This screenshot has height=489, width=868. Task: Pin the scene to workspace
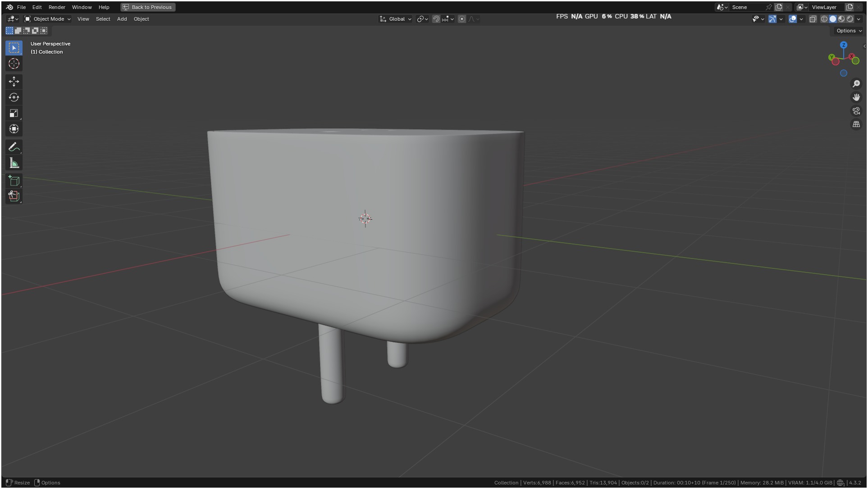769,7
